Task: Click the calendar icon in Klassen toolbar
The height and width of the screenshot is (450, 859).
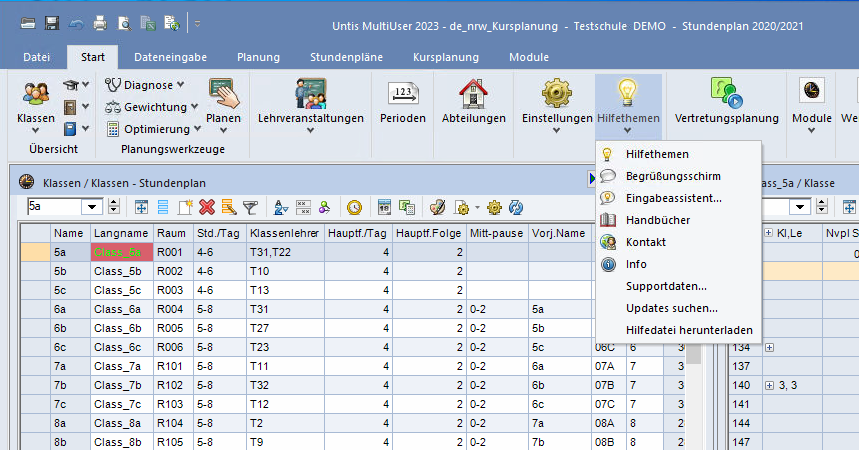Action: pos(384,207)
